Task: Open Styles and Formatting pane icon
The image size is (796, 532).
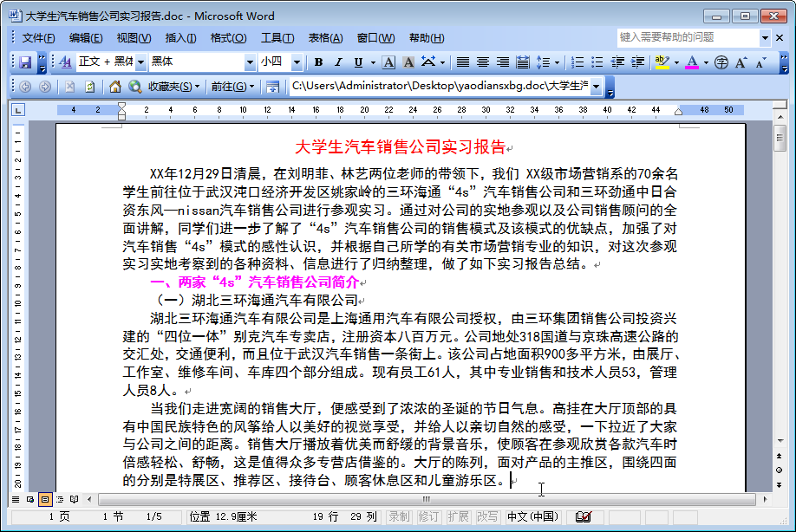Action: tap(66, 62)
